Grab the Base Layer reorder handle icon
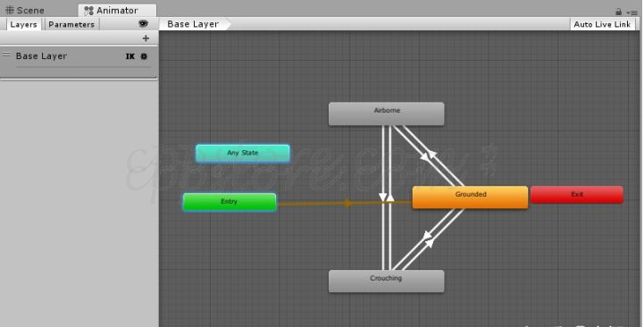 6,54
